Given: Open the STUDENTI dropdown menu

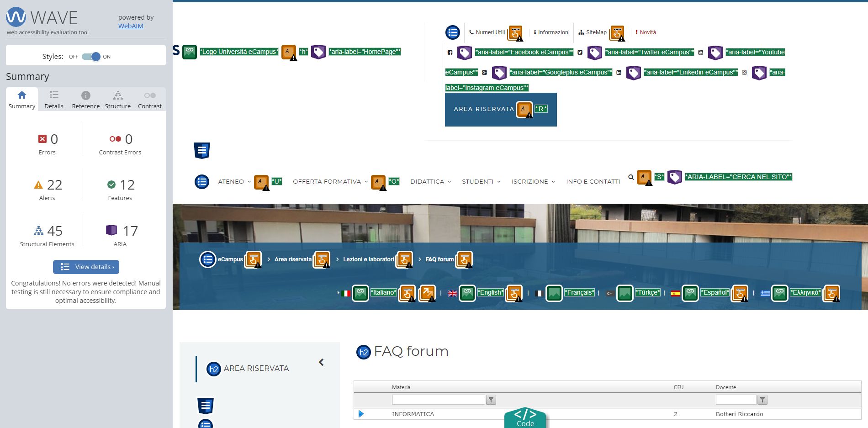Looking at the screenshot, I should (x=481, y=182).
